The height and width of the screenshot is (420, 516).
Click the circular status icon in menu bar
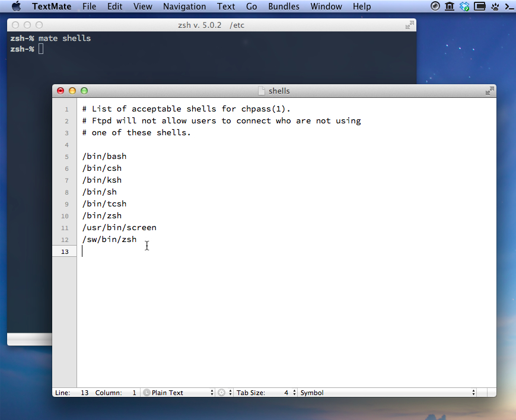point(435,7)
